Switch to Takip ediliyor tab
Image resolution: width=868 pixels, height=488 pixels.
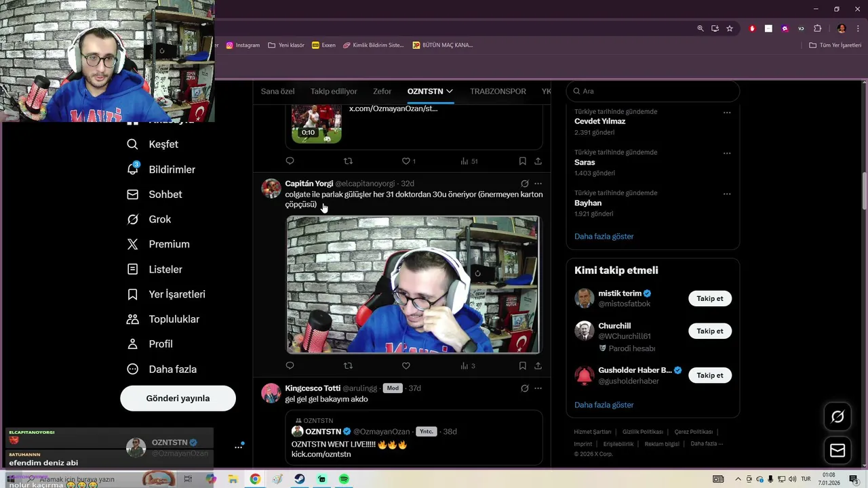tap(334, 91)
